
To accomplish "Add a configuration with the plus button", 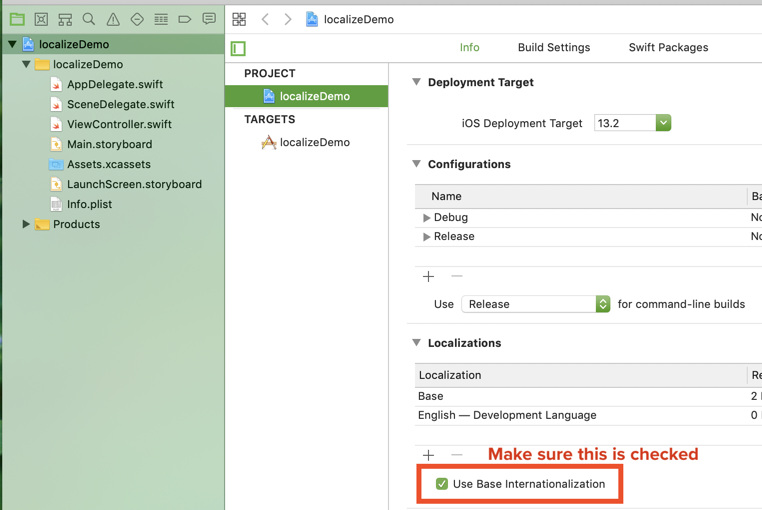I will click(428, 277).
